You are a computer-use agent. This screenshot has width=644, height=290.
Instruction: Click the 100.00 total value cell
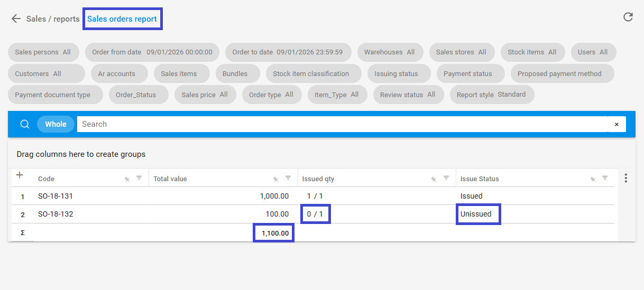click(x=278, y=214)
